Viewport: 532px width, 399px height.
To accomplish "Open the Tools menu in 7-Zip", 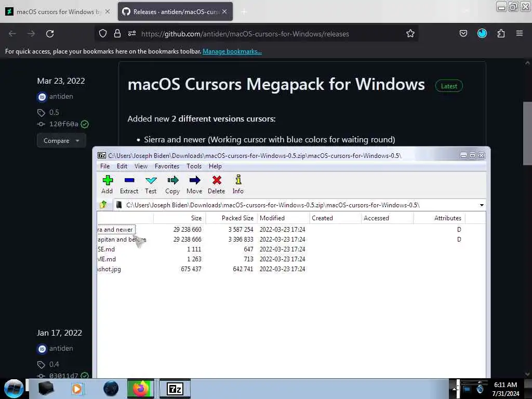I will pos(194,166).
